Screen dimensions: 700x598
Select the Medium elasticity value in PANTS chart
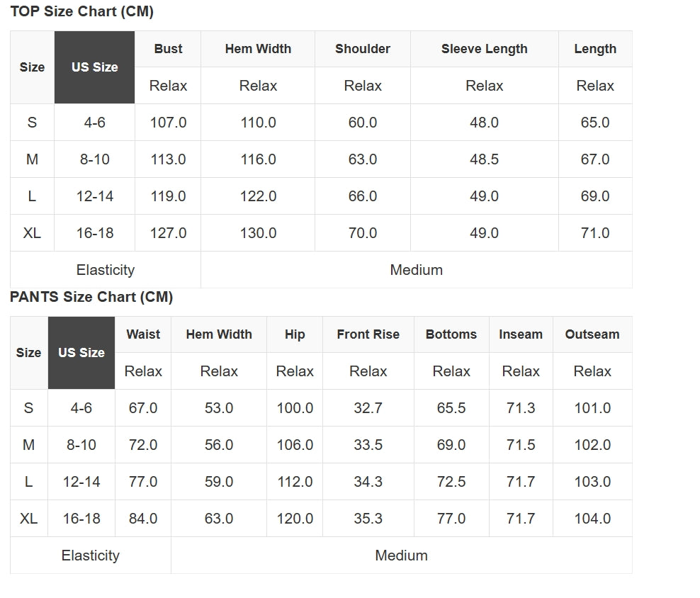click(401, 555)
